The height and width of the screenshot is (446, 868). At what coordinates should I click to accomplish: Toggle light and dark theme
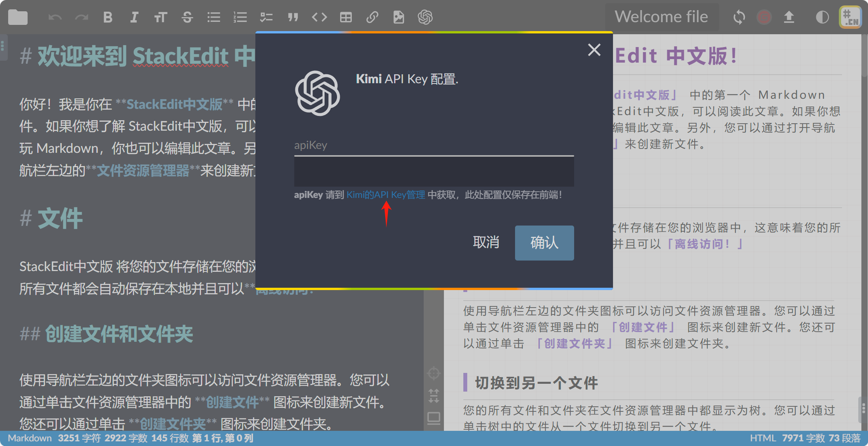coord(822,17)
